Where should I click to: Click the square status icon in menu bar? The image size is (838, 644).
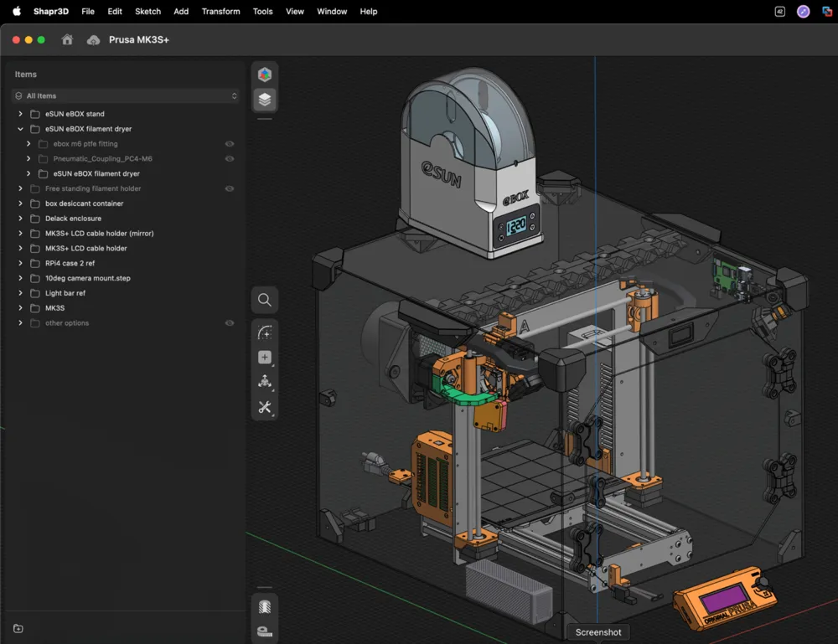point(779,11)
